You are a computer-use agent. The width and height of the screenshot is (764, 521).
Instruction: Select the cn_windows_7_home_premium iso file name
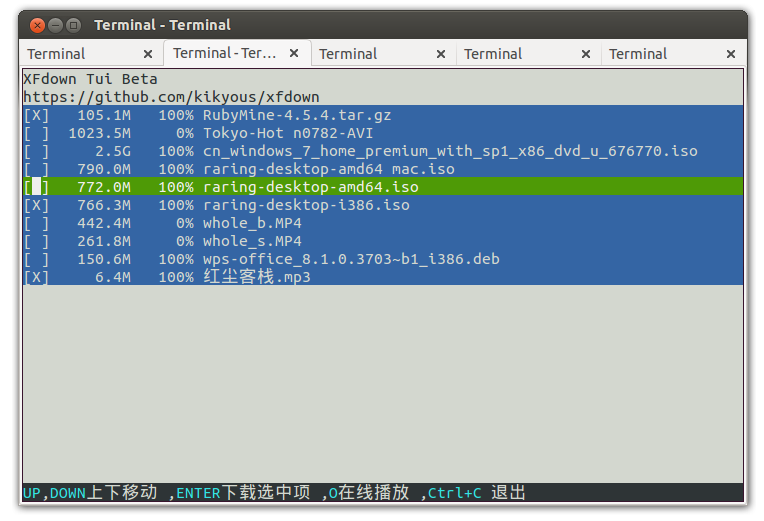click(450, 152)
